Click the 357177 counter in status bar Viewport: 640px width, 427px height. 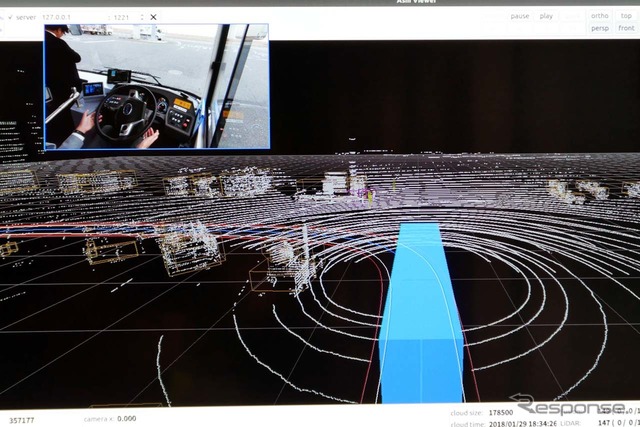click(x=22, y=420)
